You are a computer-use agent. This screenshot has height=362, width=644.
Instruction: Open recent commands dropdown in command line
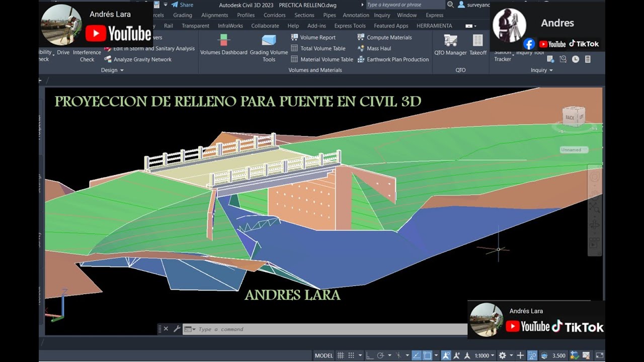pos(190,329)
